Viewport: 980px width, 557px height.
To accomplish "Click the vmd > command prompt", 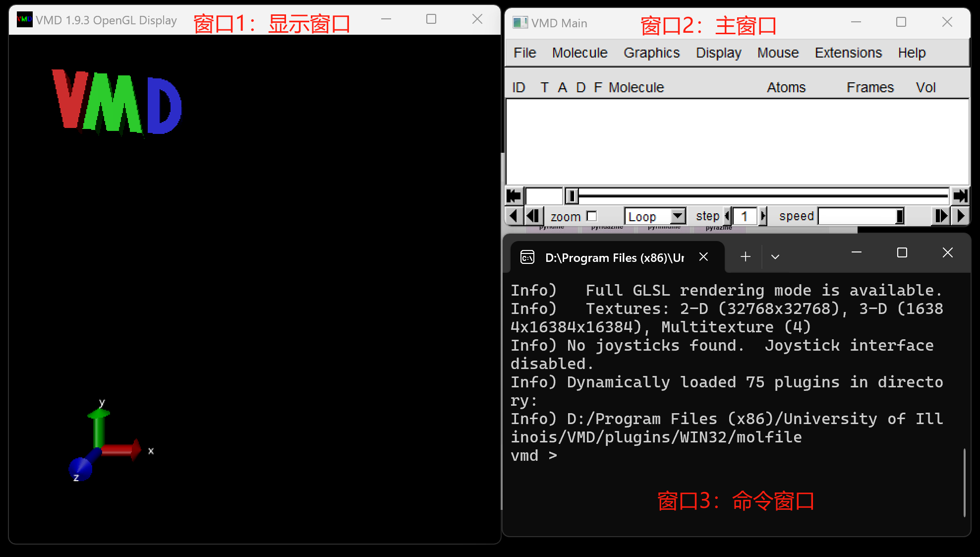I will coord(534,455).
